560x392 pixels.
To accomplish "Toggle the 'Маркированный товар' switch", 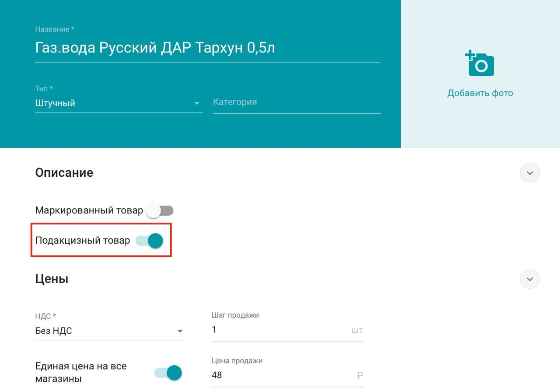I will 160,211.
